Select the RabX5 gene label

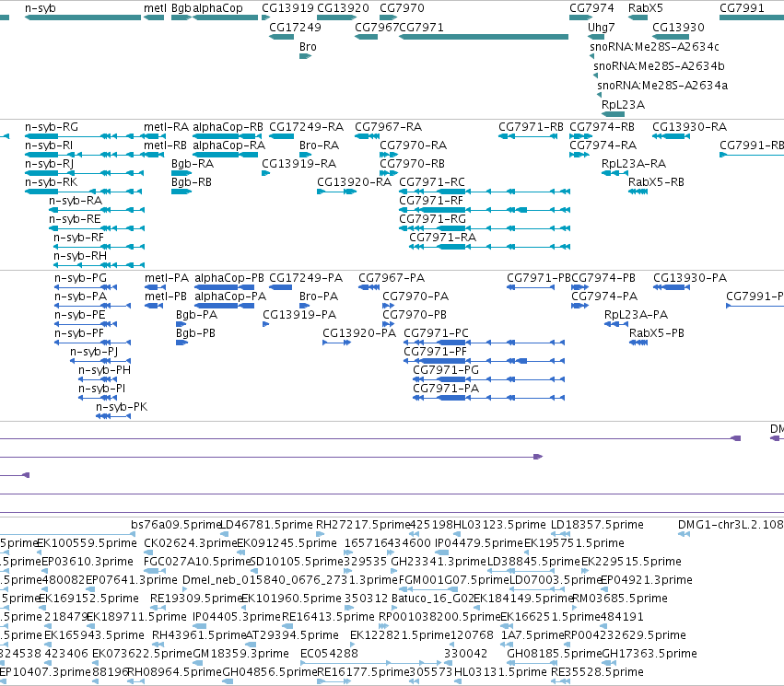pyautogui.click(x=646, y=8)
